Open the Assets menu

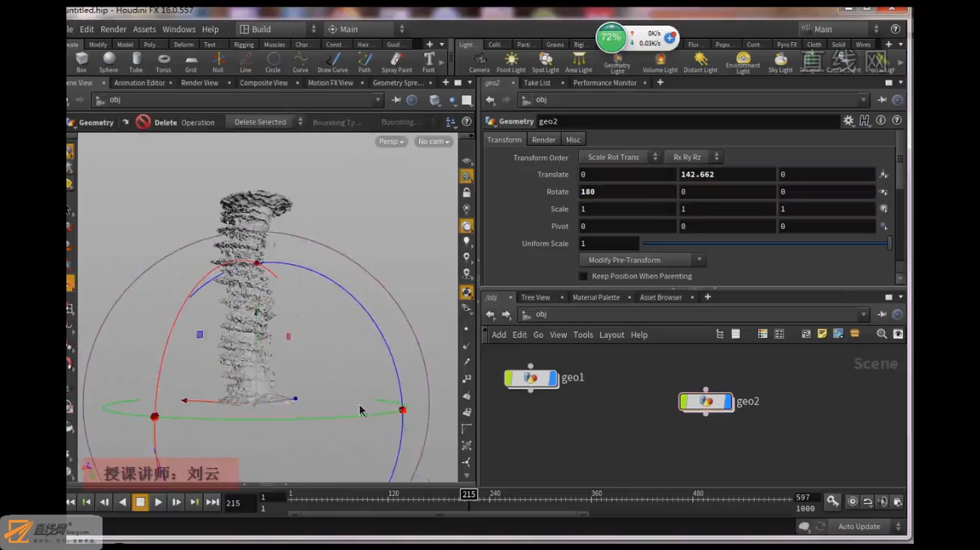click(144, 29)
